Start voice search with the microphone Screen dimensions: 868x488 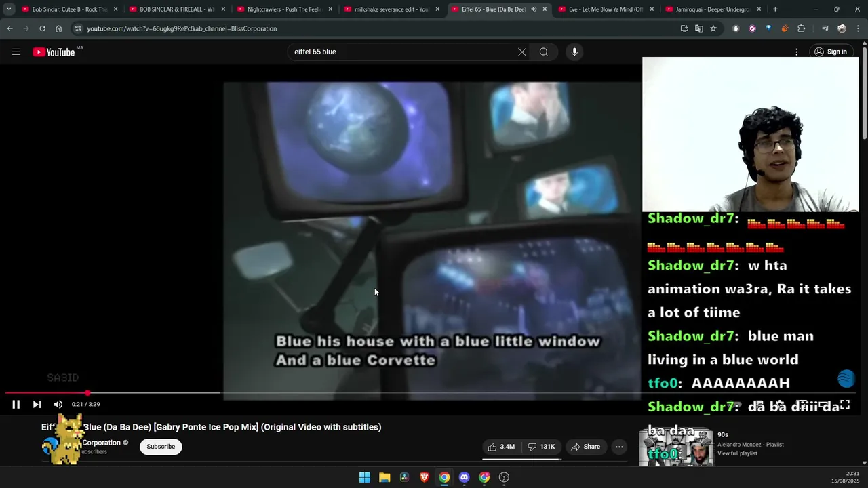[574, 52]
